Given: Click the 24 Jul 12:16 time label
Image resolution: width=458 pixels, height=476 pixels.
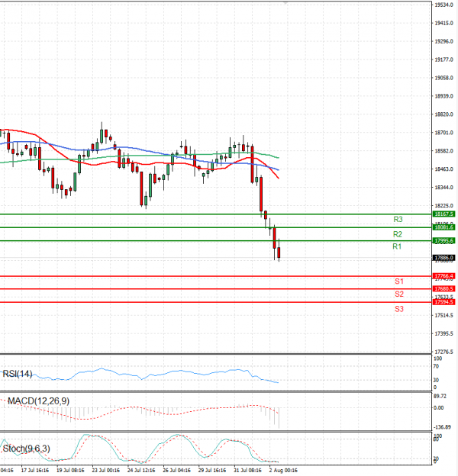Looking at the screenshot, I should pos(141,470).
